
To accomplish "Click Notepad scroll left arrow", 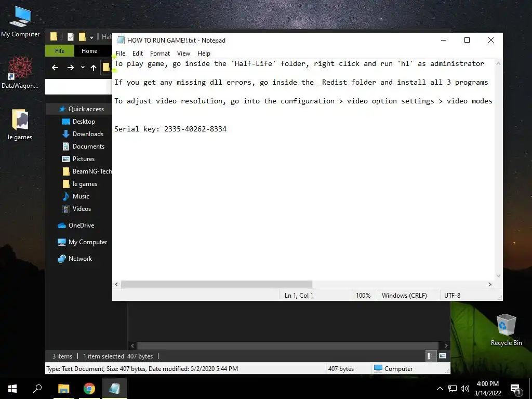I will coord(117,284).
